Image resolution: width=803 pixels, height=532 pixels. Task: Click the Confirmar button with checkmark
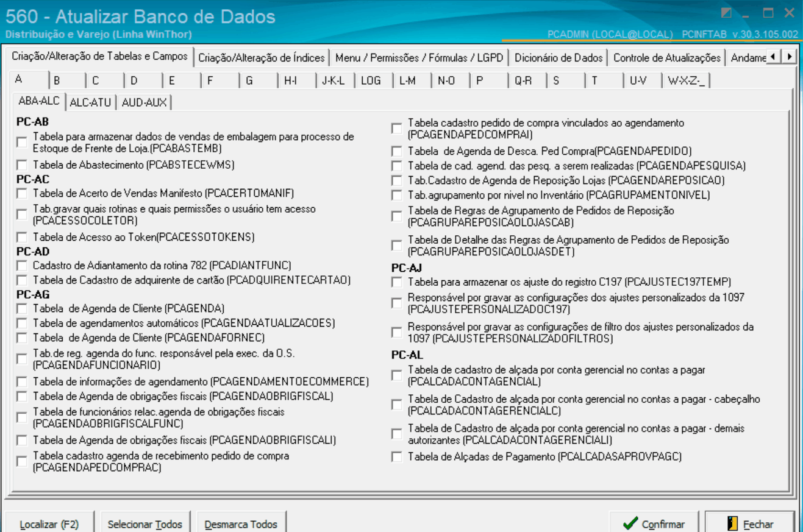click(654, 523)
